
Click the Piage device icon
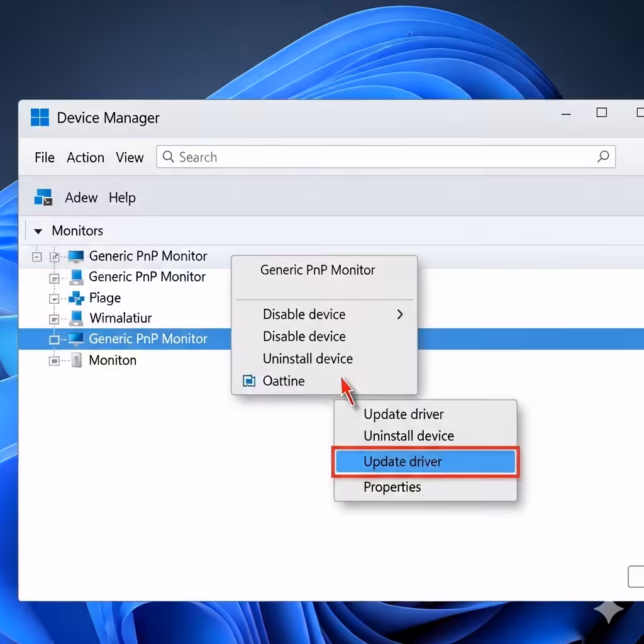[76, 297]
